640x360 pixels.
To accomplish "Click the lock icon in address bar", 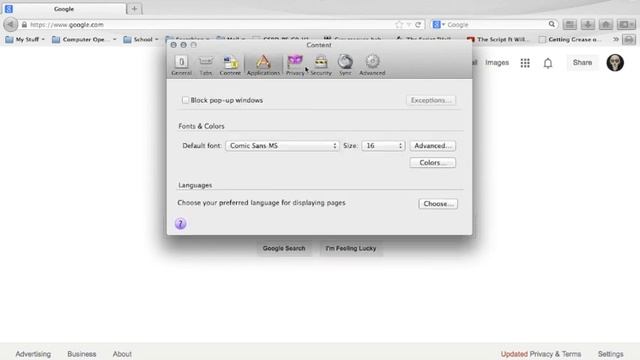I will [24, 24].
